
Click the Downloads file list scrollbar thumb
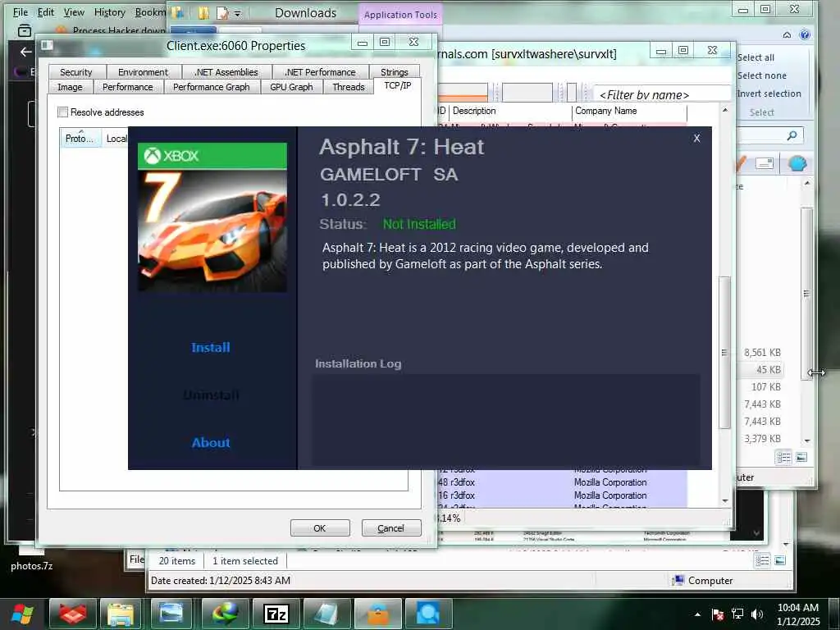(x=807, y=294)
